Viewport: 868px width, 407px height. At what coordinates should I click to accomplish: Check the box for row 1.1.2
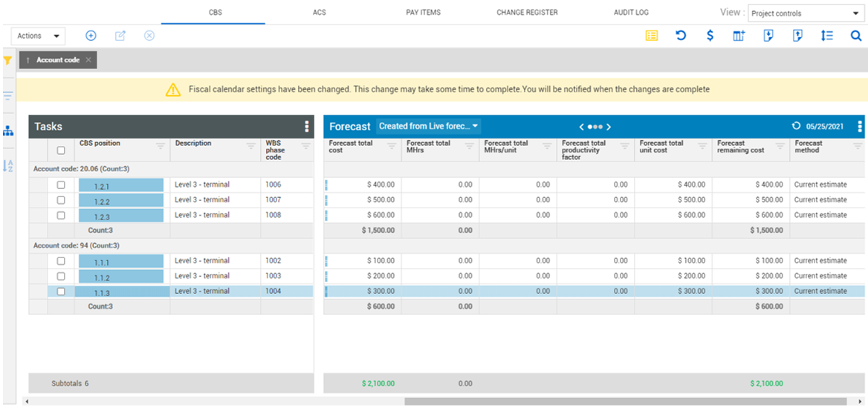(x=61, y=276)
